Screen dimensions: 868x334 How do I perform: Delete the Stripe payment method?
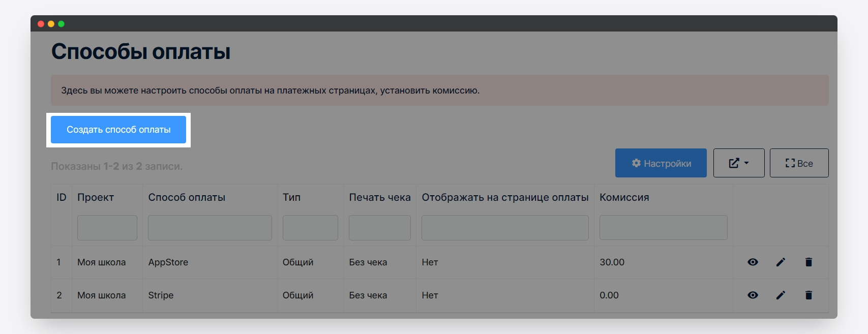point(809,295)
